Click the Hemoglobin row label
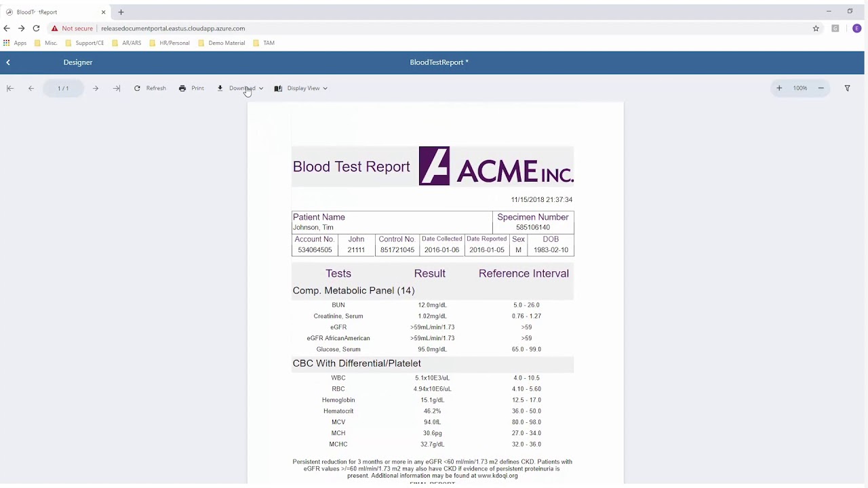The height and width of the screenshot is (488, 868). [338, 401]
